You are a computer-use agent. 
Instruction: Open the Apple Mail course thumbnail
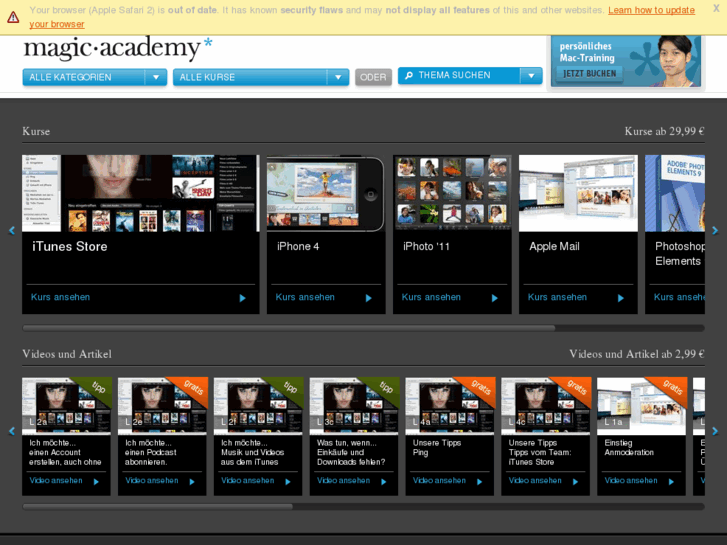[x=578, y=193]
